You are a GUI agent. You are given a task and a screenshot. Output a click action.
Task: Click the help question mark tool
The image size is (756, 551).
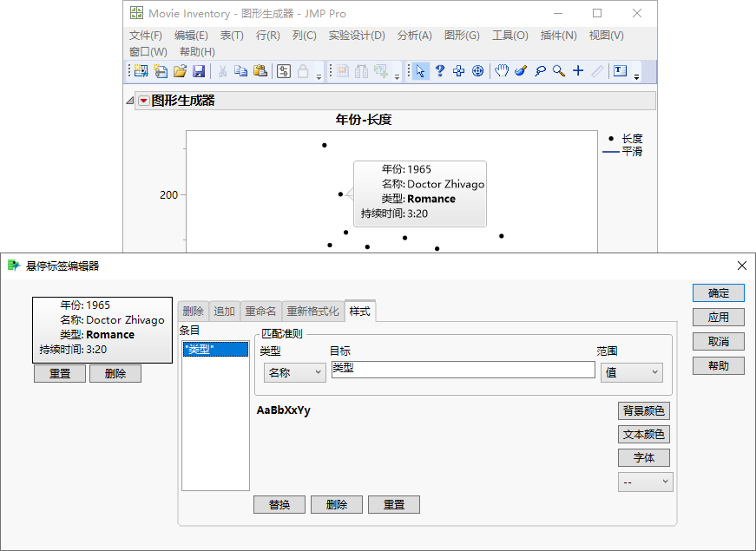click(x=440, y=71)
